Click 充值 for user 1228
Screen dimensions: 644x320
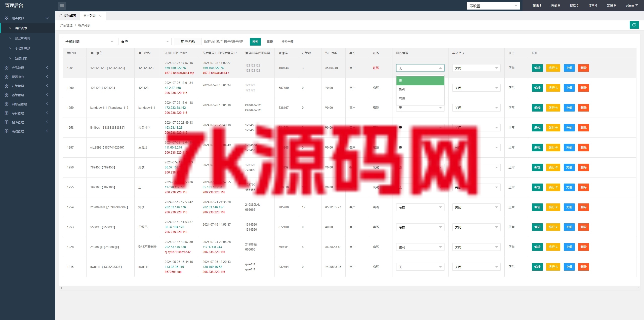click(569, 247)
